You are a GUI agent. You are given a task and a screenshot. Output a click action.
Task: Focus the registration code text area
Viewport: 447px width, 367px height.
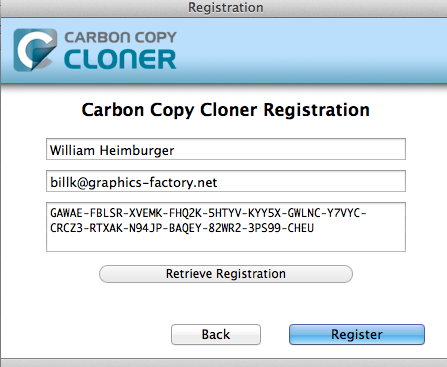226,227
